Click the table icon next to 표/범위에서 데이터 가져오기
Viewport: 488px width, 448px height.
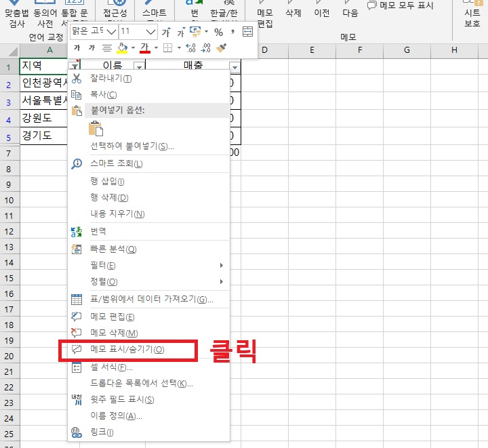(x=77, y=300)
